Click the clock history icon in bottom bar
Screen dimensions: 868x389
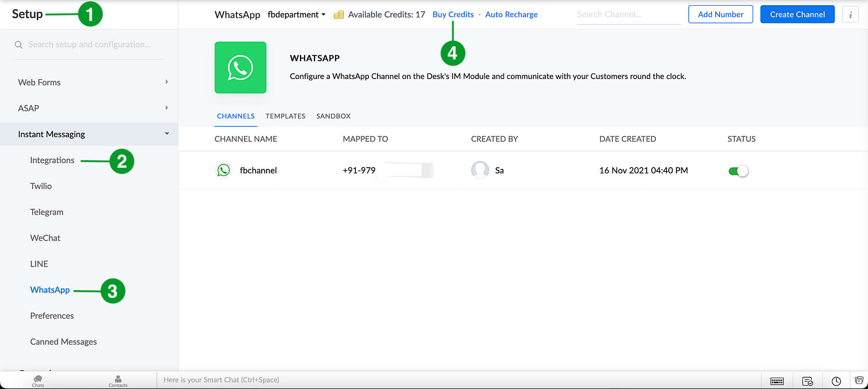click(836, 381)
